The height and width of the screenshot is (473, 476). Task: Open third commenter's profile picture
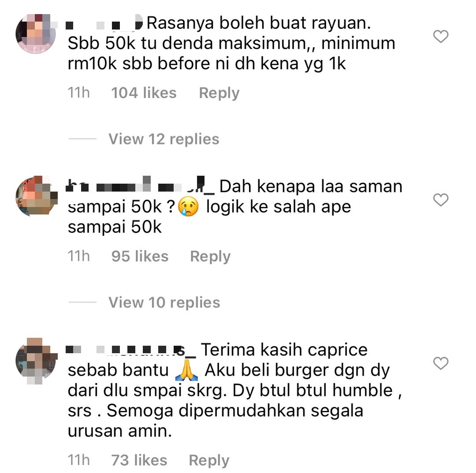tap(37, 361)
